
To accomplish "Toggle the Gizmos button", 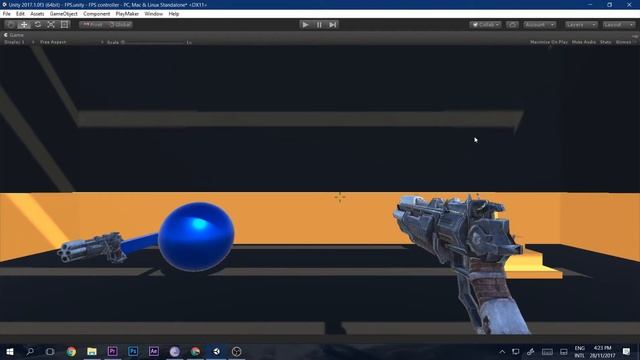I will tap(625, 42).
